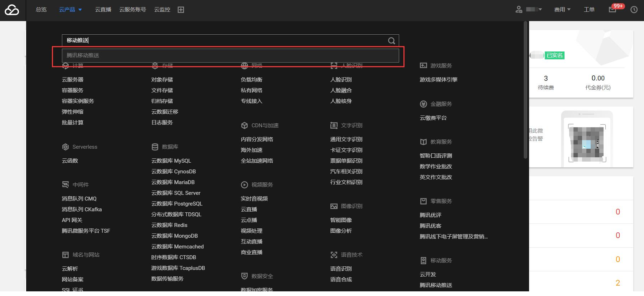This screenshot has height=296, width=644.
Task: Go to the 总览 tab
Action: point(41,10)
